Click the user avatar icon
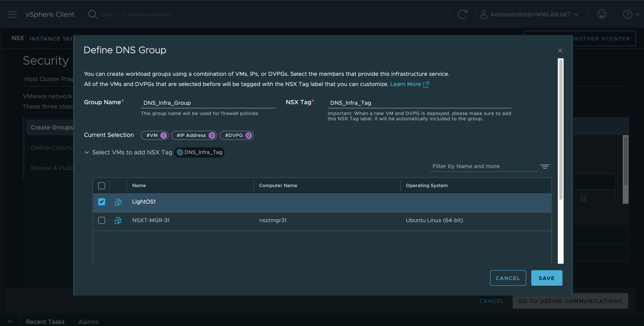 point(484,14)
